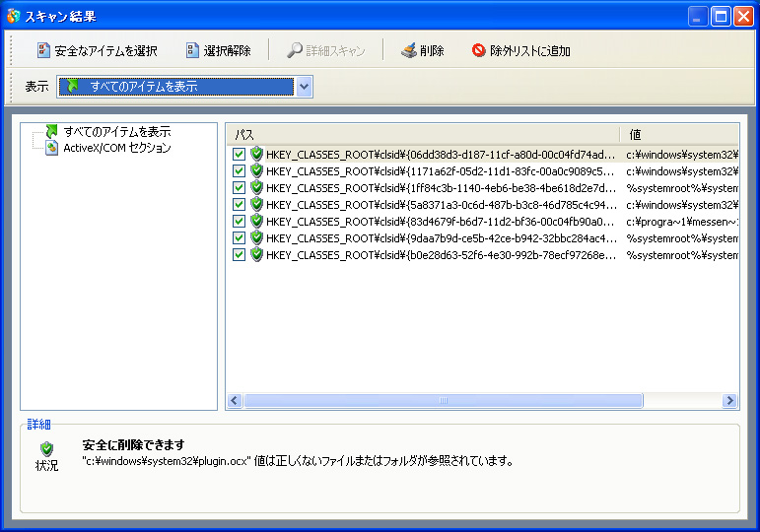Toggle checkbox for {5a8371a3-0c6d entry
The width and height of the screenshot is (760, 532).
(x=239, y=204)
